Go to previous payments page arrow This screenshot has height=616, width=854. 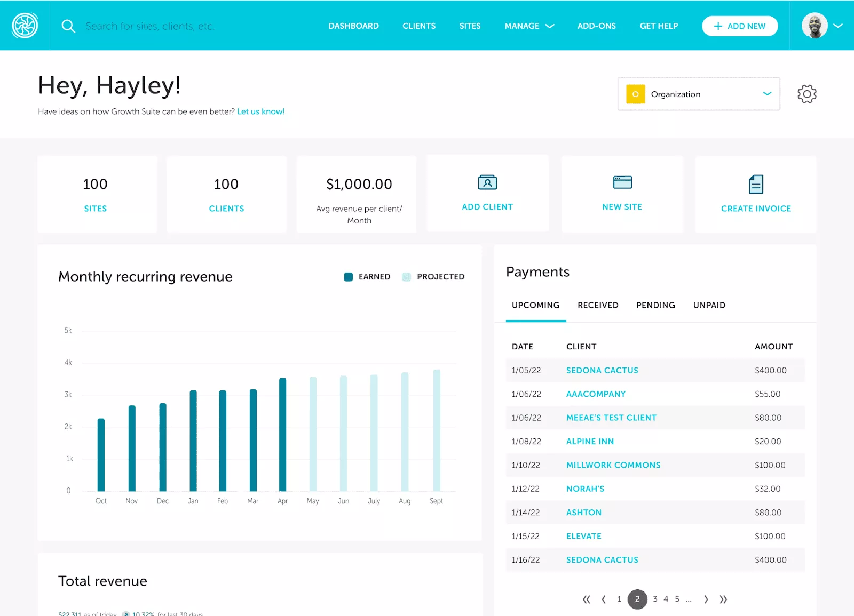coord(604,599)
